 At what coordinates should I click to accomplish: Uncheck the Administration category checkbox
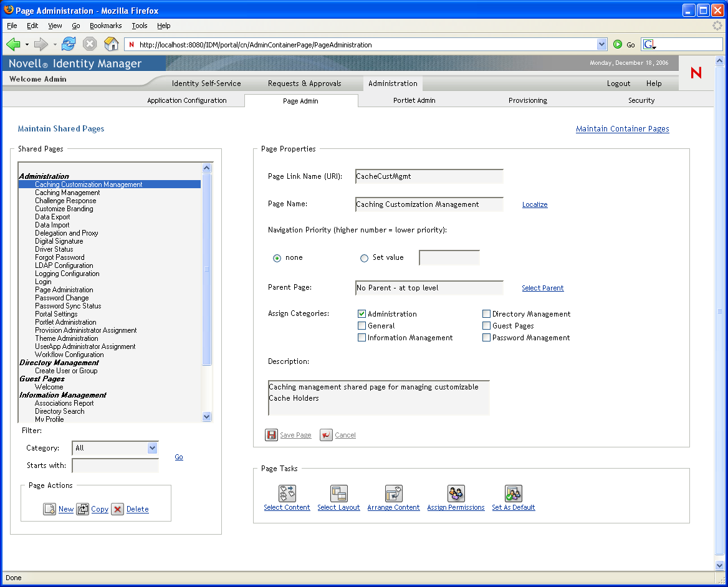tap(362, 314)
